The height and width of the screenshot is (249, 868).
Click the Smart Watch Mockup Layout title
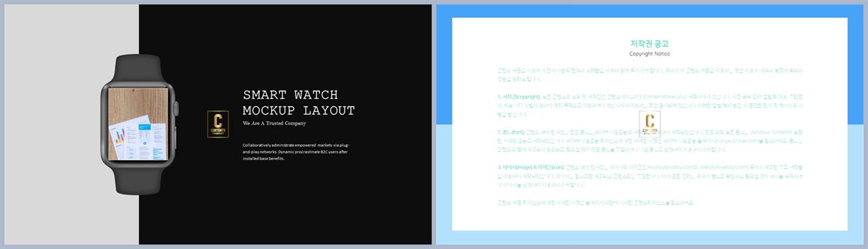(x=298, y=102)
